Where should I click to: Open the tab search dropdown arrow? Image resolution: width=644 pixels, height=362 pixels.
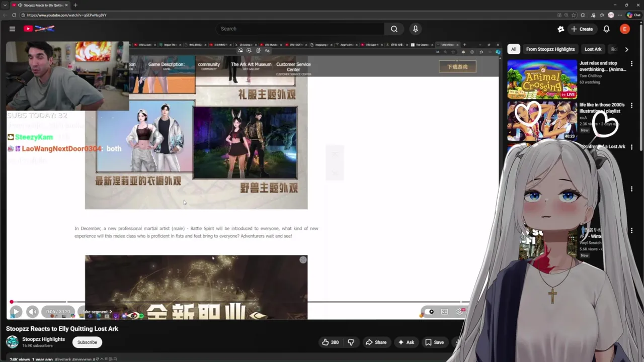click(5, 5)
